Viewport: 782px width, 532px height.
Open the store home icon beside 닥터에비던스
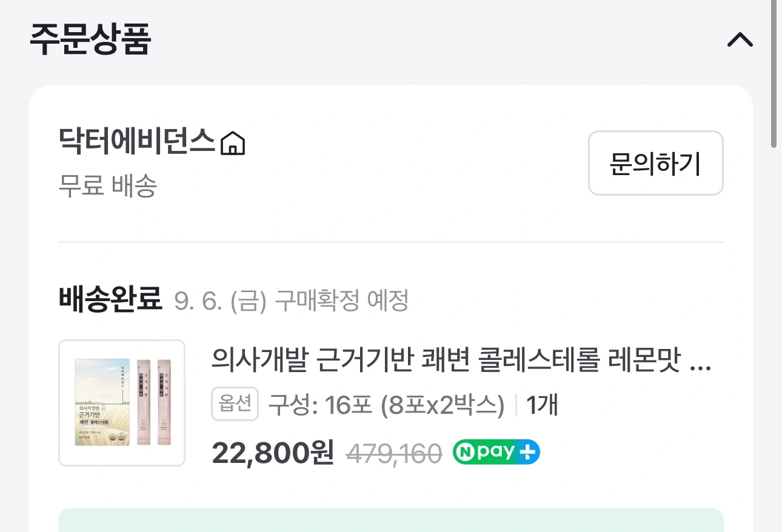[x=233, y=144]
